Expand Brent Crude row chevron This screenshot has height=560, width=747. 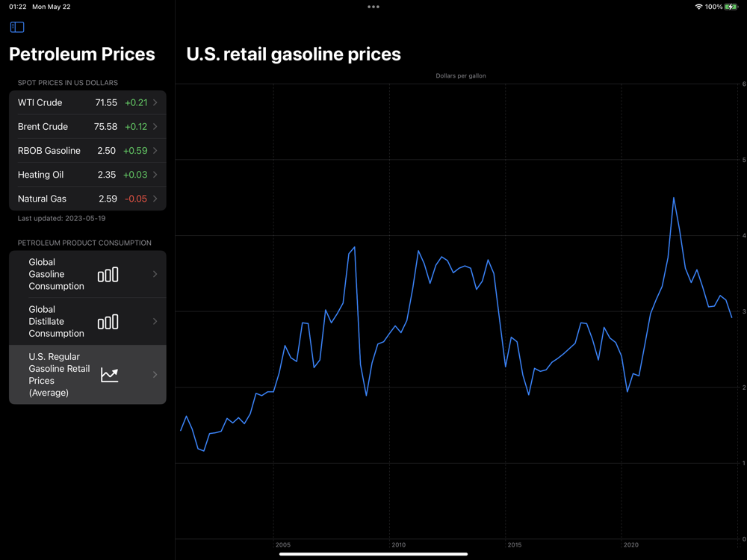click(155, 127)
